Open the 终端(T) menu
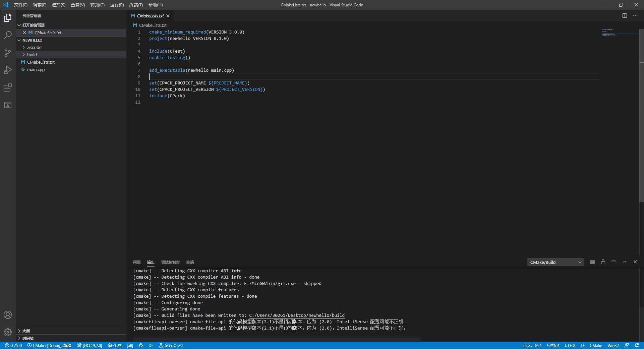 coord(136,5)
